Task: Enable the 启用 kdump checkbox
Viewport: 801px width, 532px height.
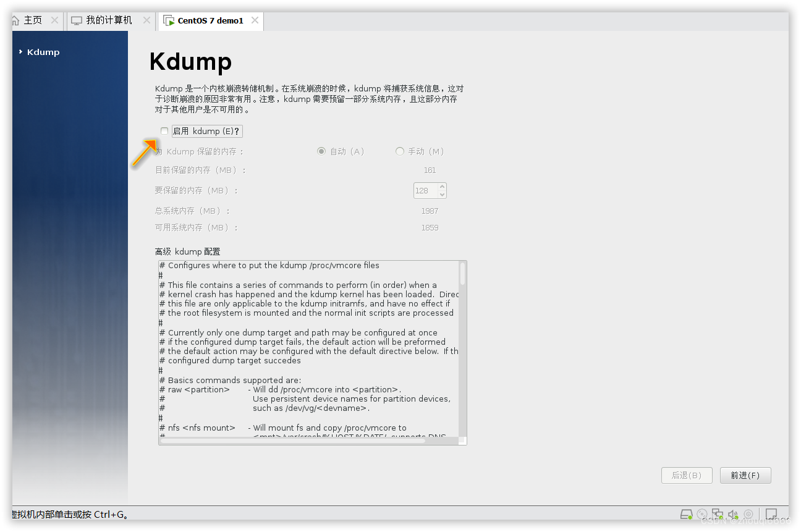Action: click(164, 131)
